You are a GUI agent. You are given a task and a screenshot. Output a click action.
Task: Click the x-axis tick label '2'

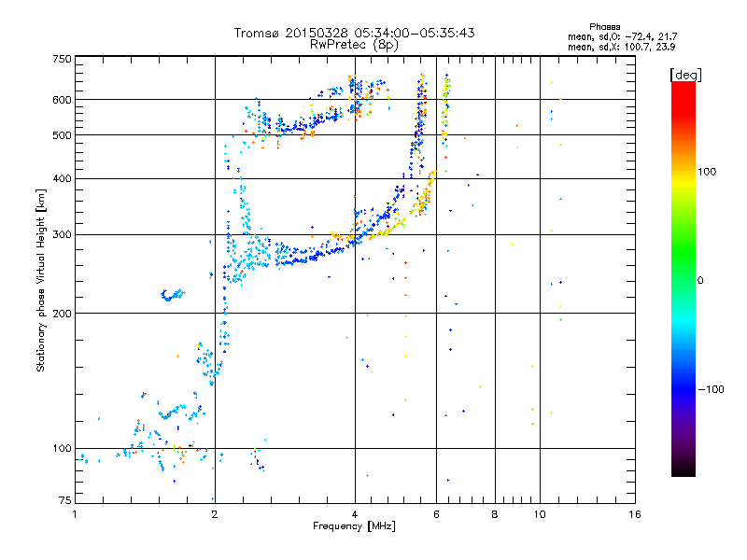(x=215, y=514)
